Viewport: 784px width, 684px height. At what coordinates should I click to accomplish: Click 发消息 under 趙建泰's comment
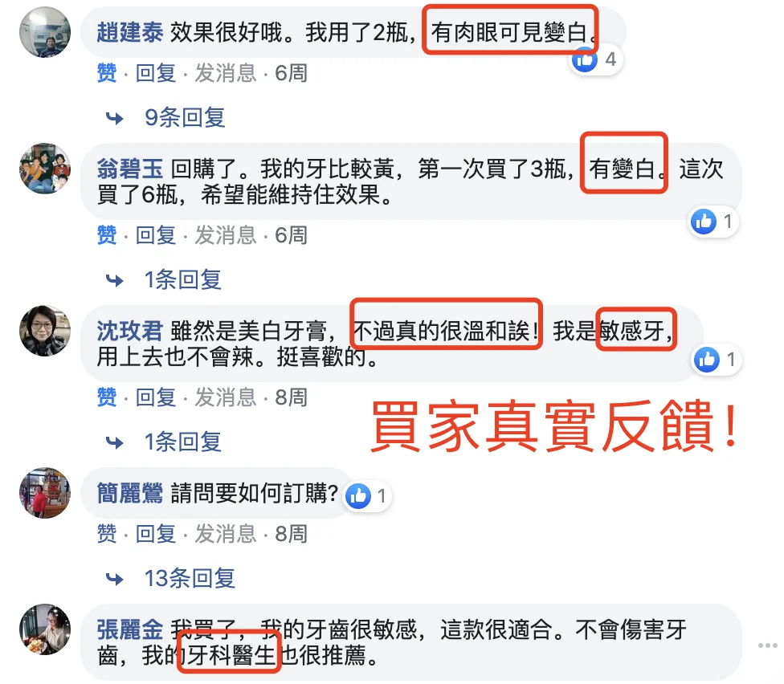point(226,73)
